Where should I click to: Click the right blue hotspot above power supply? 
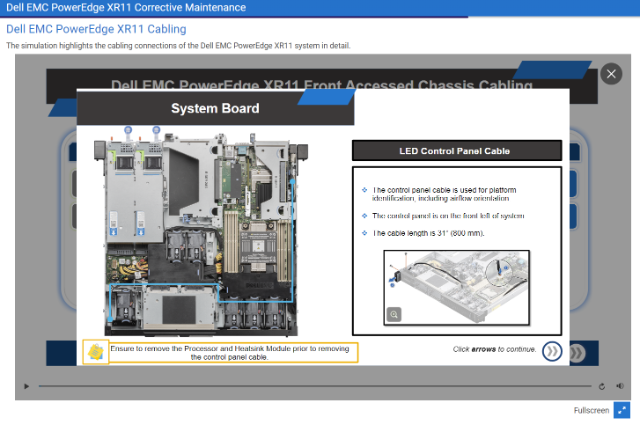[156, 130]
